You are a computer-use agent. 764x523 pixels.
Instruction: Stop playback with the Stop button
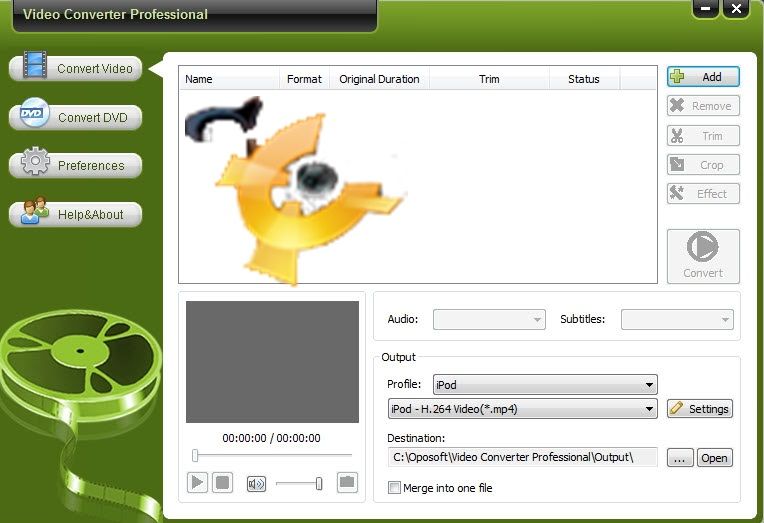point(223,483)
